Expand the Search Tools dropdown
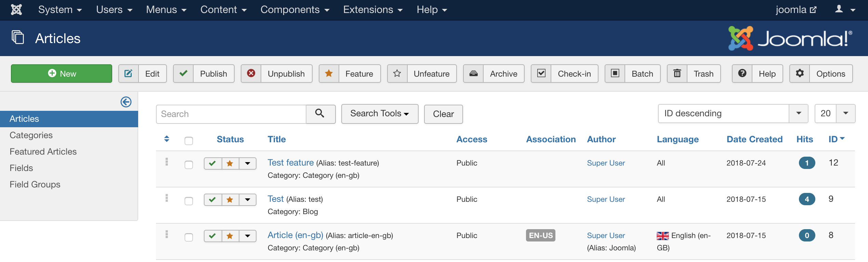 [x=380, y=114]
